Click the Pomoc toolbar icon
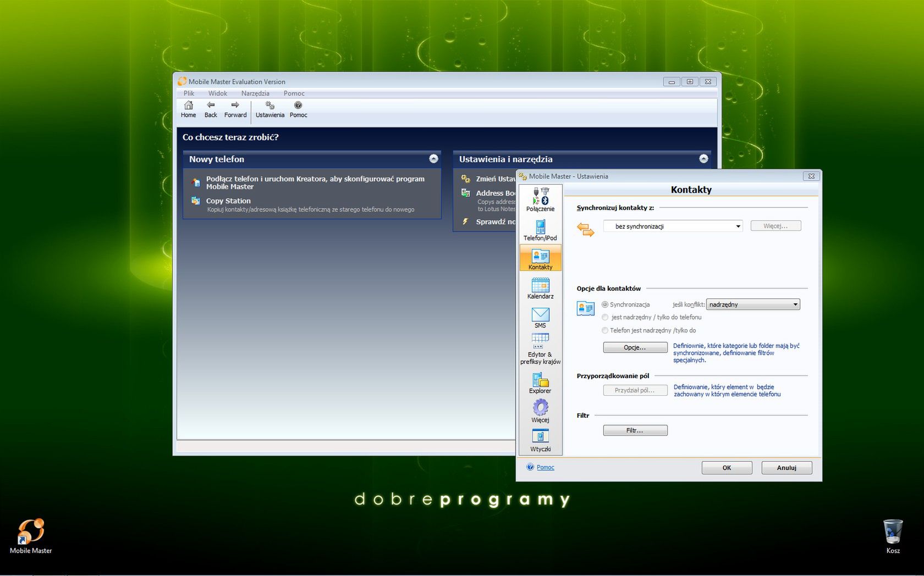 [298, 109]
